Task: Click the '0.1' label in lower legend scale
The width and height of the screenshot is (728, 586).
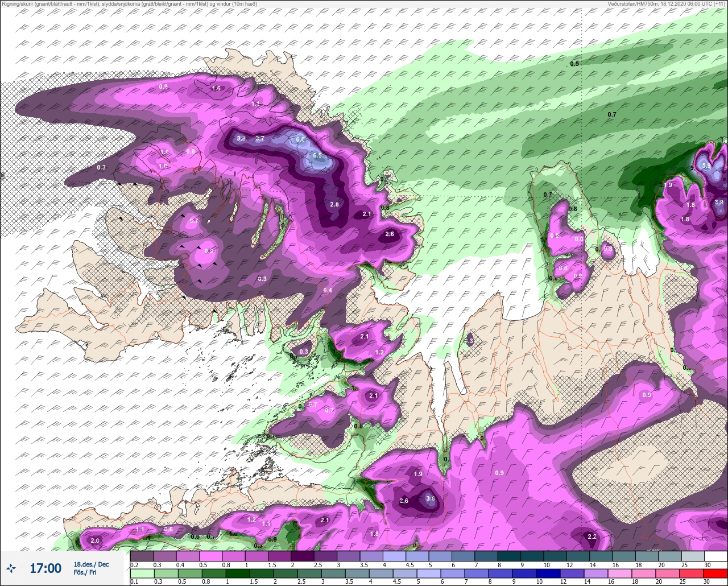Action: click(x=134, y=583)
